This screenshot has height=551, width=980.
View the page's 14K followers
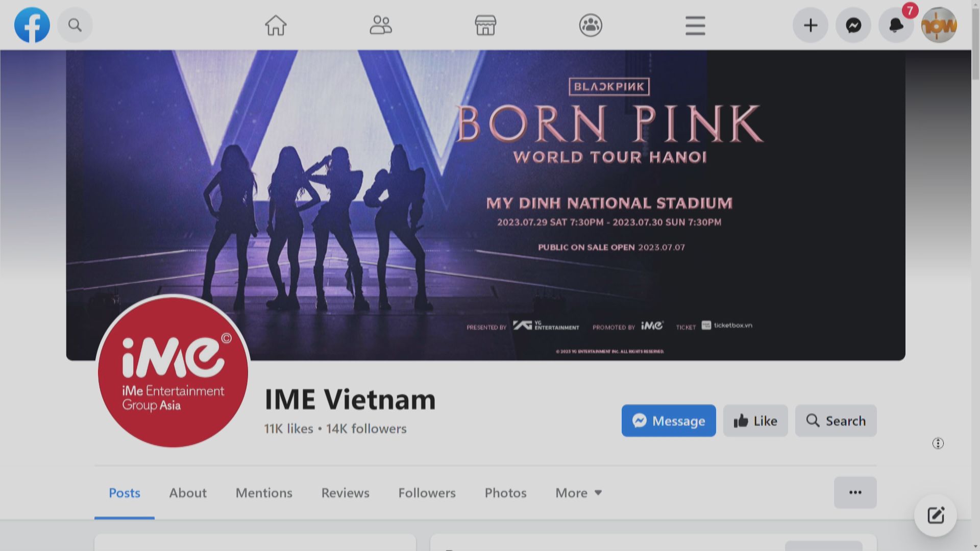(365, 429)
